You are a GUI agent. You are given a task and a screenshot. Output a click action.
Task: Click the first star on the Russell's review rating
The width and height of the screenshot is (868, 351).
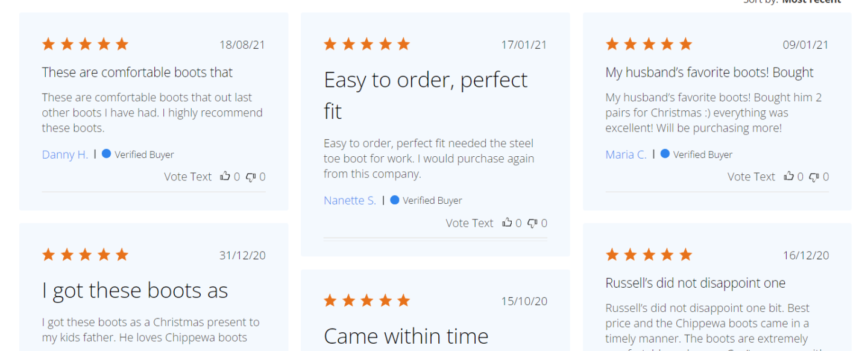tap(612, 254)
